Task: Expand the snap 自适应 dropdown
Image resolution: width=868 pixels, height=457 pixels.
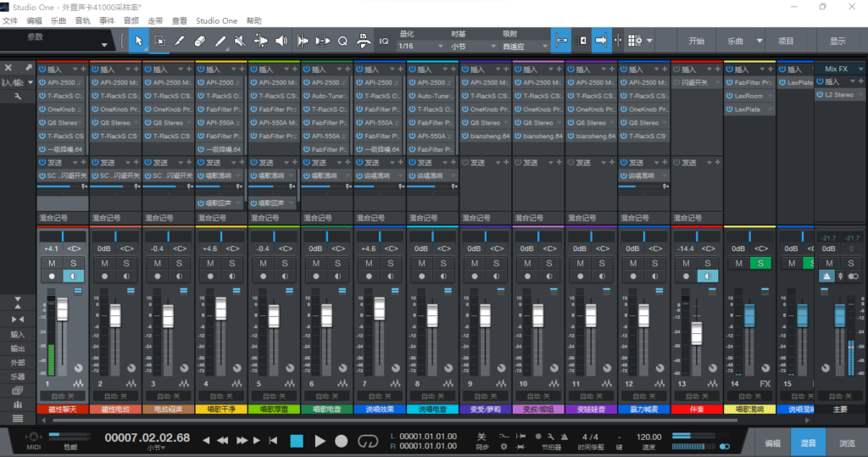Action: tap(525, 46)
